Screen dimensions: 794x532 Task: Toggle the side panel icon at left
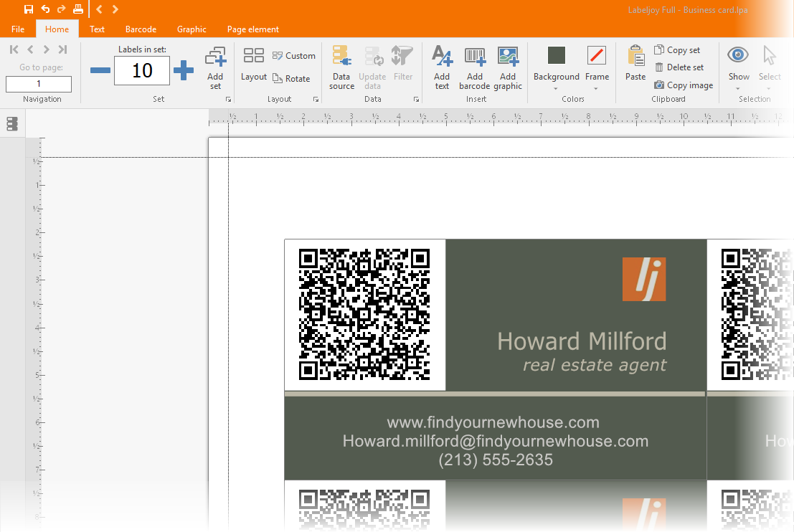pyautogui.click(x=12, y=123)
